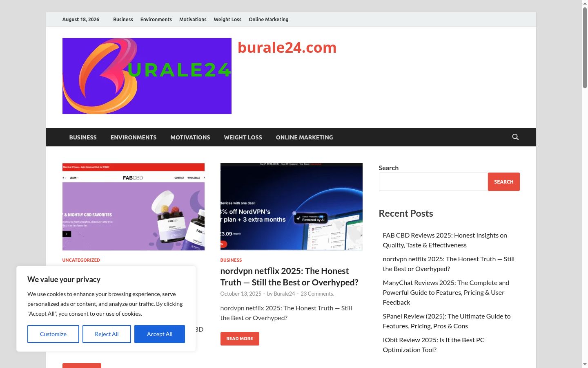Open author Burale24 profile link
Screen dimensions: 588x368
284,294
